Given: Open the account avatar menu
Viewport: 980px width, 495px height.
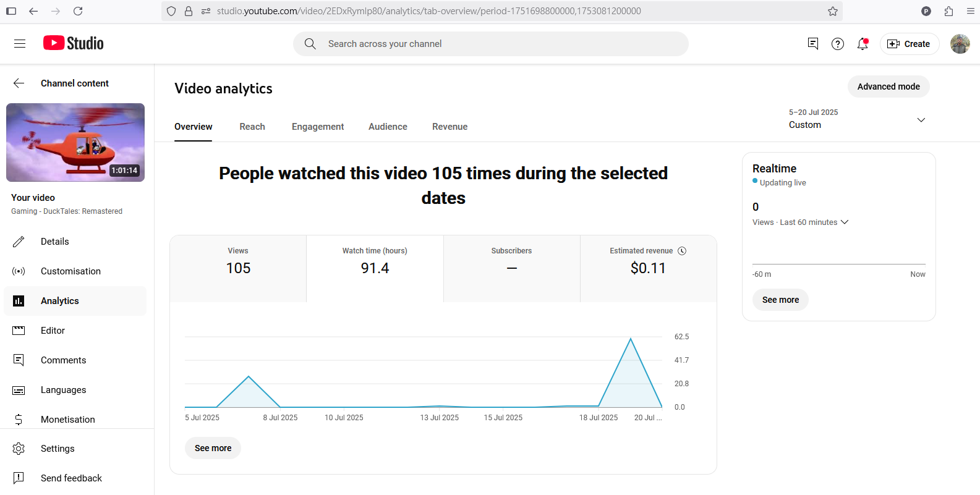Looking at the screenshot, I should click(x=960, y=44).
